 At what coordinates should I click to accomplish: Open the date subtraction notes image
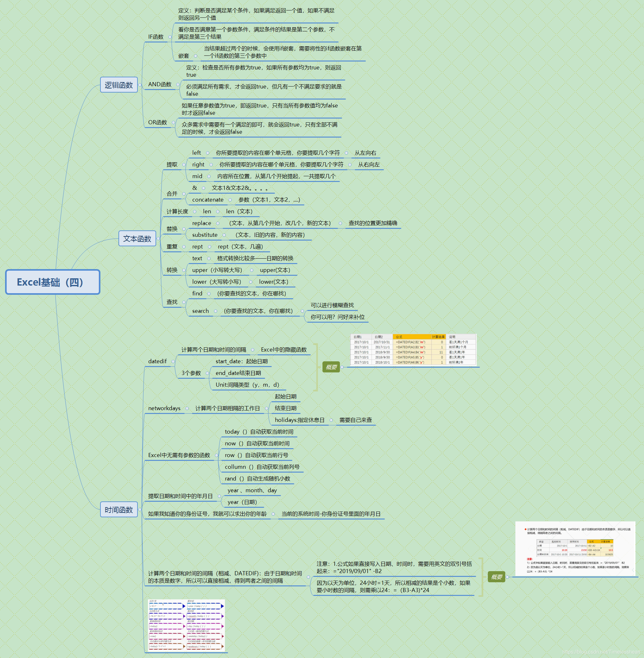(x=575, y=548)
